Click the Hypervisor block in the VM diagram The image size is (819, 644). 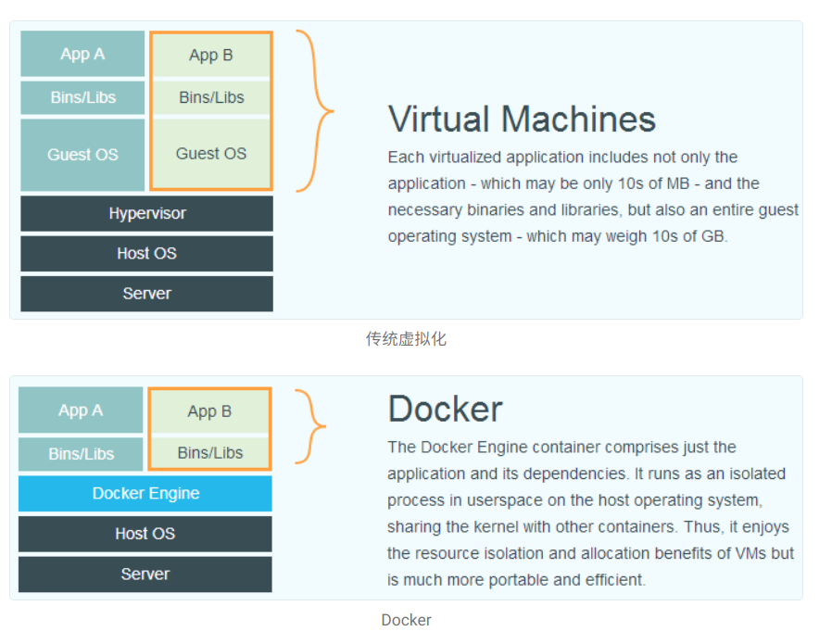pyautogui.click(x=146, y=213)
